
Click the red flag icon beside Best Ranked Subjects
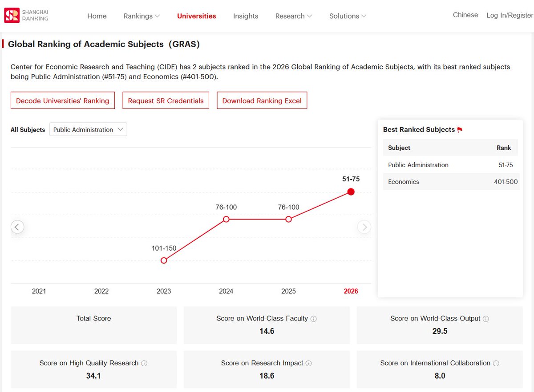pyautogui.click(x=460, y=130)
